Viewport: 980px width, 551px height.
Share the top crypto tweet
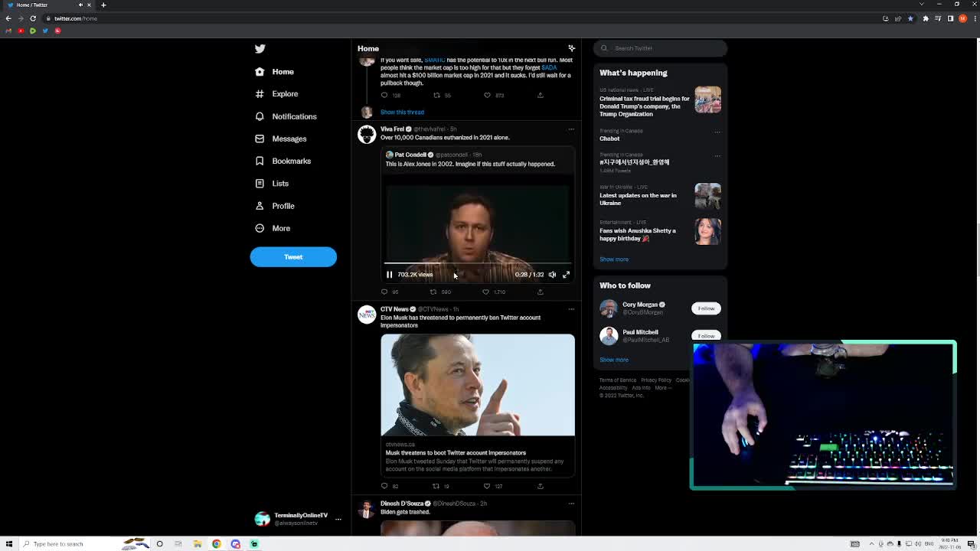540,95
